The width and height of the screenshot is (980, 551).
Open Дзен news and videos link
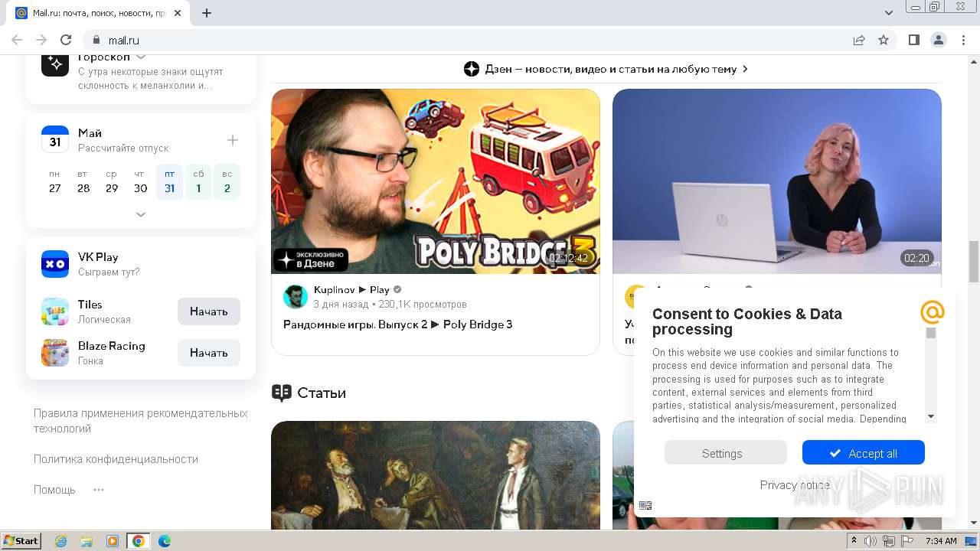pyautogui.click(x=606, y=69)
